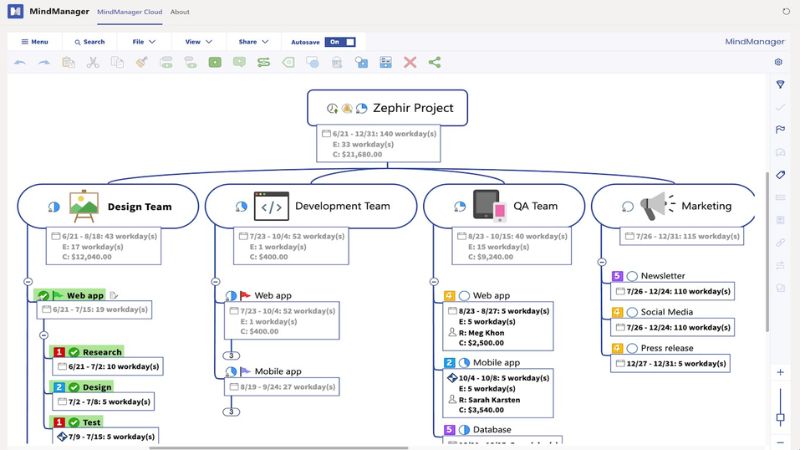Screen dimensions: 800x450
Task: Click the flag icon in right sidebar
Action: 780,130
